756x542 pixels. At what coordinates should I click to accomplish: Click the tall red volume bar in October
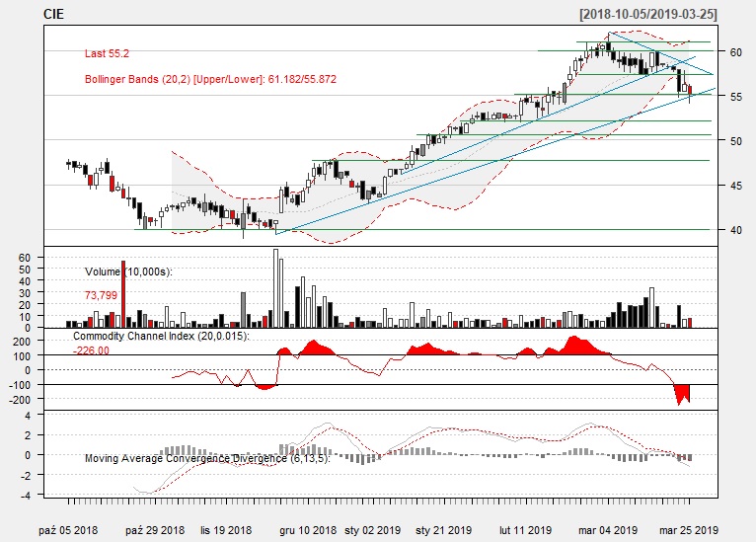click(x=123, y=294)
